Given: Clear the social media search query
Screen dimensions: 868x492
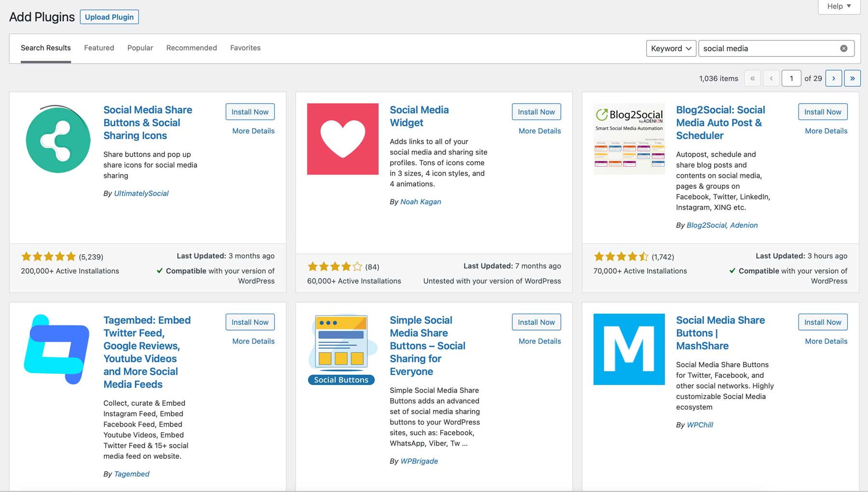Looking at the screenshot, I should (x=843, y=48).
